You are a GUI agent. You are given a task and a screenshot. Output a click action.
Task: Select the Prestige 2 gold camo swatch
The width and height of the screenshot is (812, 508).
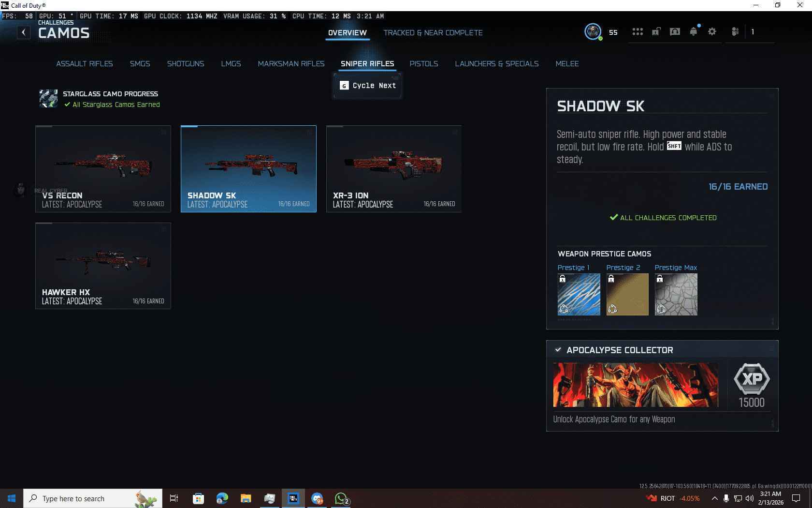click(627, 294)
